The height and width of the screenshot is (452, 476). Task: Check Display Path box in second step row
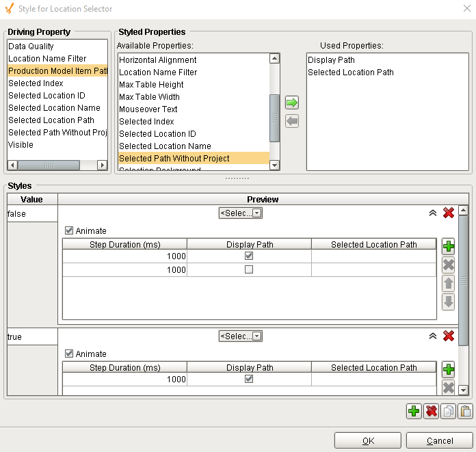click(x=249, y=269)
